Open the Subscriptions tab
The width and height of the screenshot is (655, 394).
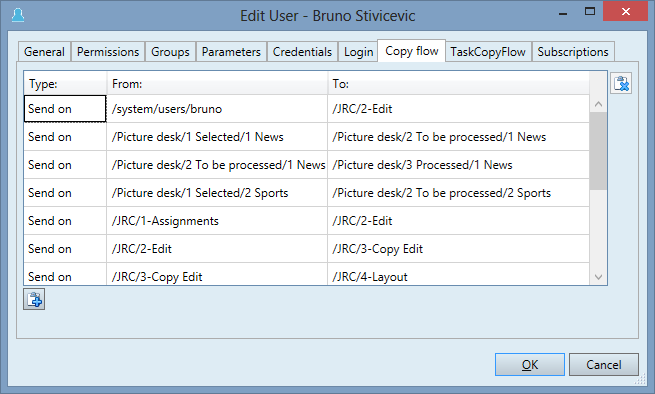click(573, 52)
